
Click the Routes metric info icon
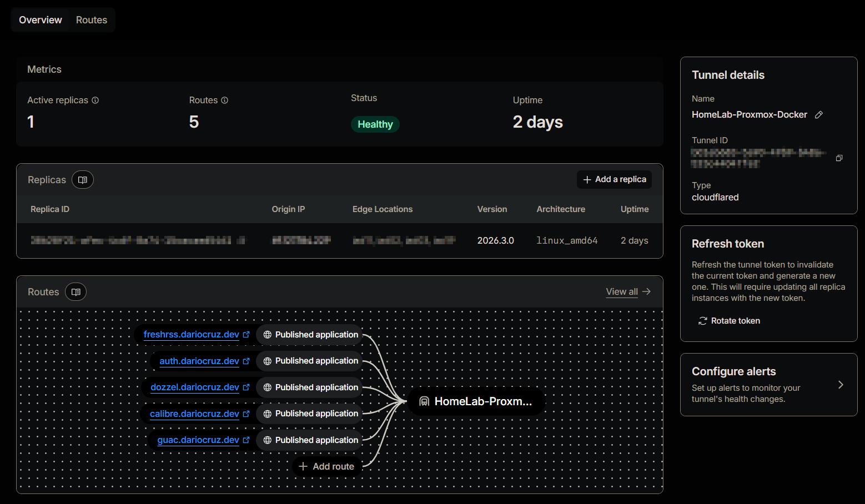tap(225, 100)
